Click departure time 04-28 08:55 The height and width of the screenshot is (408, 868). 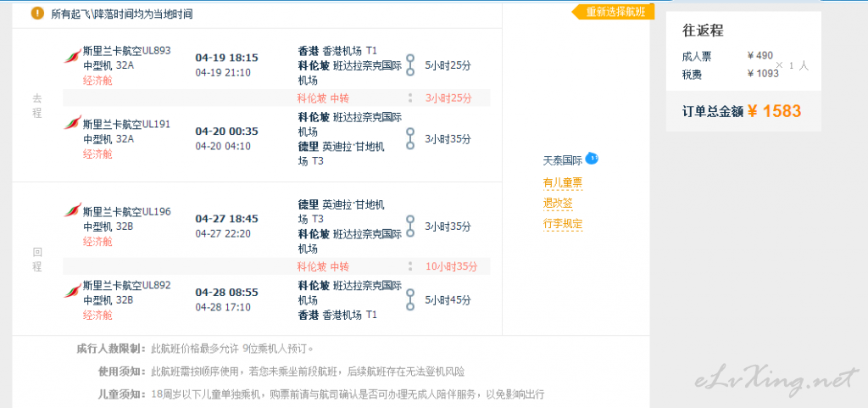pos(227,293)
